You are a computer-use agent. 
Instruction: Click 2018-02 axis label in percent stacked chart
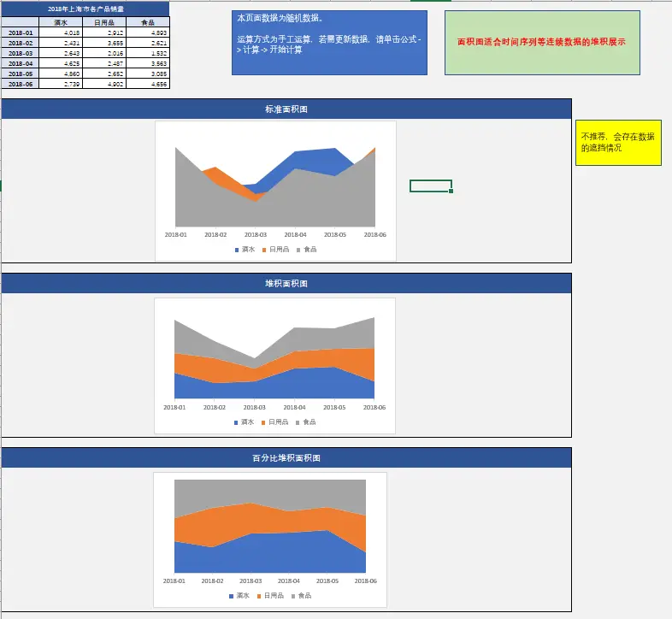click(212, 581)
